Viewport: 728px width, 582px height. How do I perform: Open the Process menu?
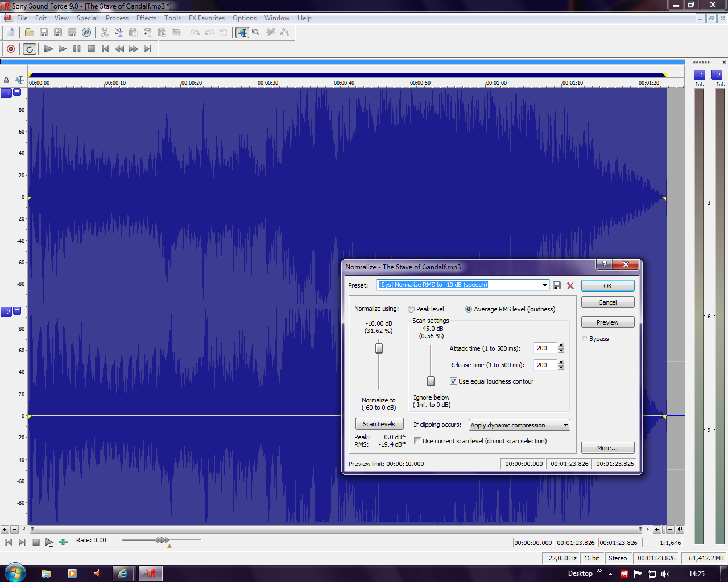point(117,18)
